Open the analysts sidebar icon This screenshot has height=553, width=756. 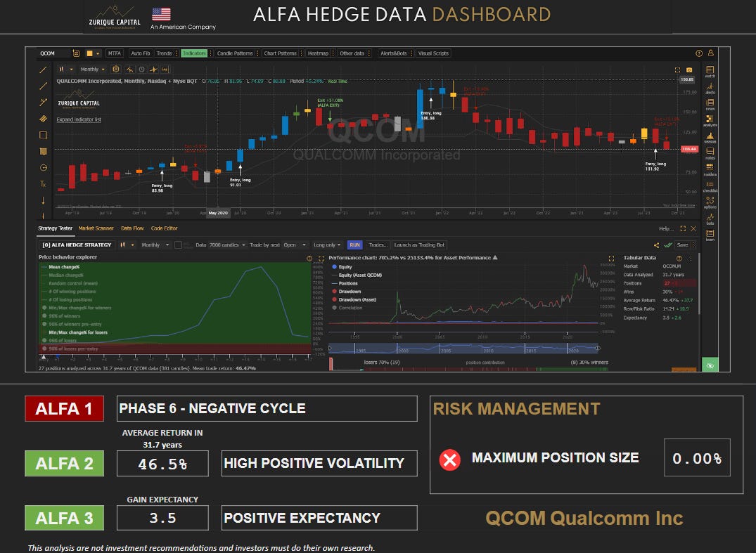click(x=710, y=120)
